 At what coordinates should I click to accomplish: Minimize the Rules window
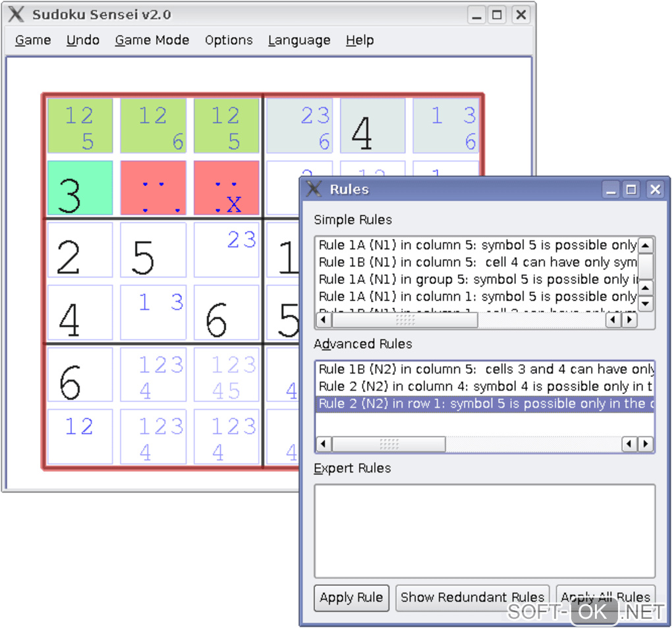611,190
